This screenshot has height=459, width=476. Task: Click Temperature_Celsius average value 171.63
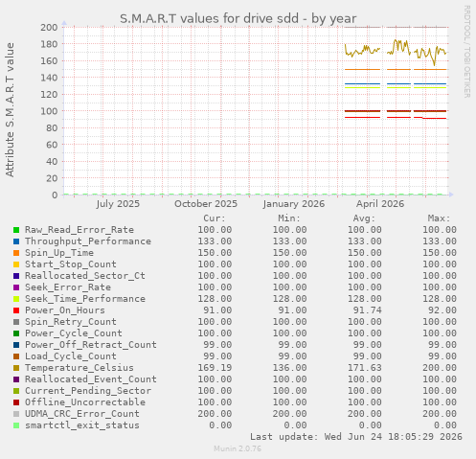(x=365, y=368)
